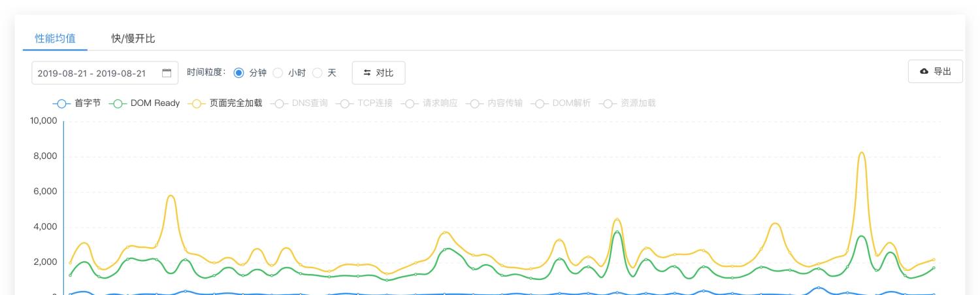Show the 内容传输 series in chart
Image resolution: width=980 pixels, height=295 pixels.
coord(505,103)
